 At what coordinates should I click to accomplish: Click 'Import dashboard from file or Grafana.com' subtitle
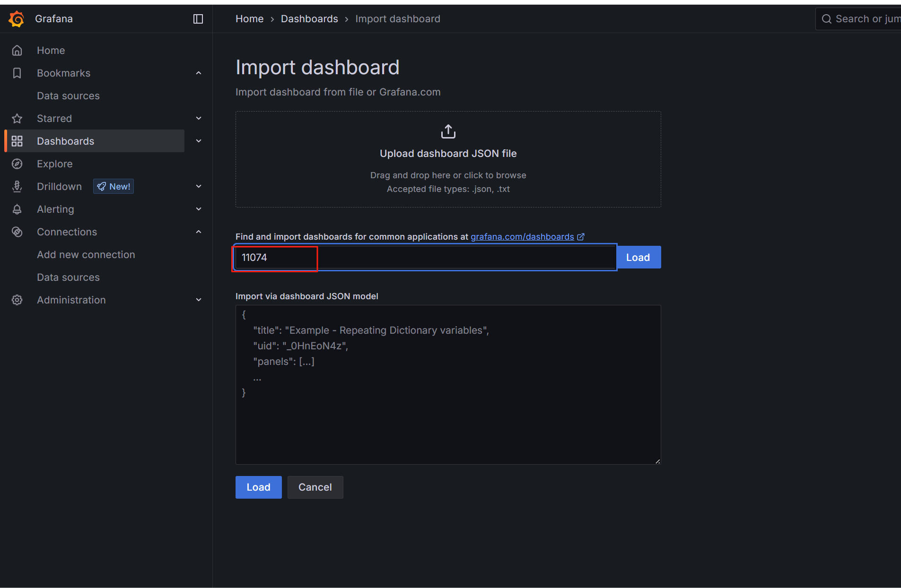(338, 92)
